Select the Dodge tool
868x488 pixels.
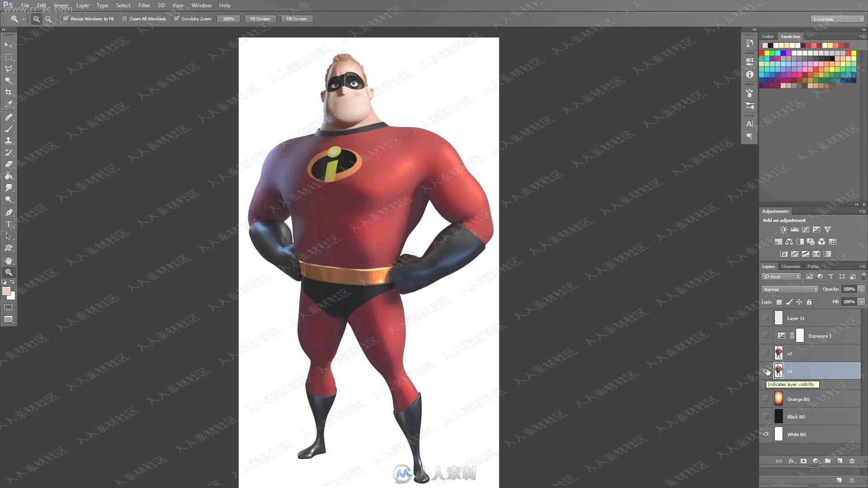(x=9, y=199)
